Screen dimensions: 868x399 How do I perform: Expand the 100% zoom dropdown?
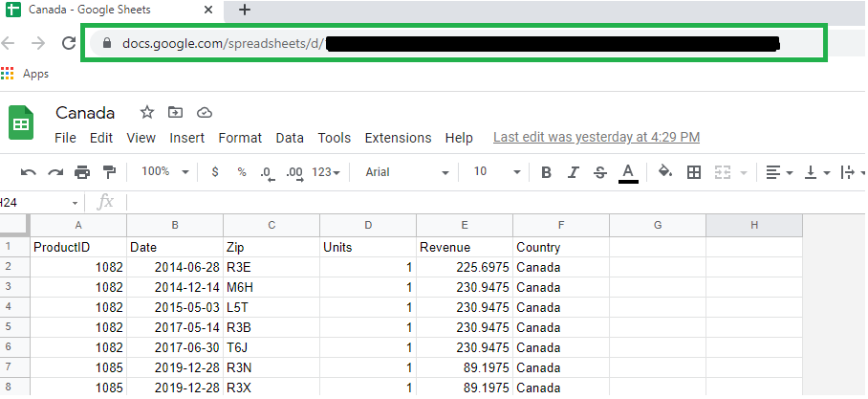(165, 172)
